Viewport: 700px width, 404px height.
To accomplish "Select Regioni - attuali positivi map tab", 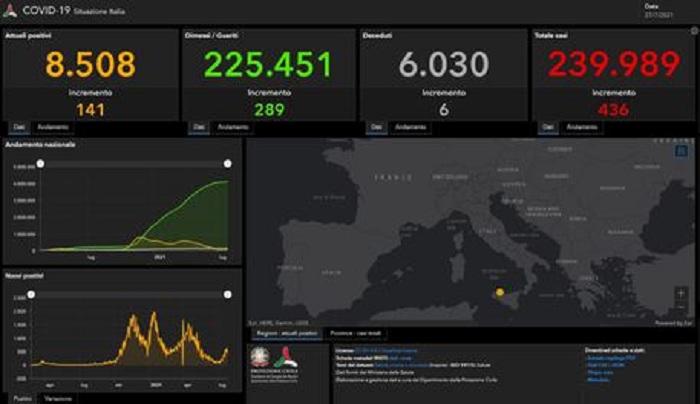I will (x=286, y=333).
